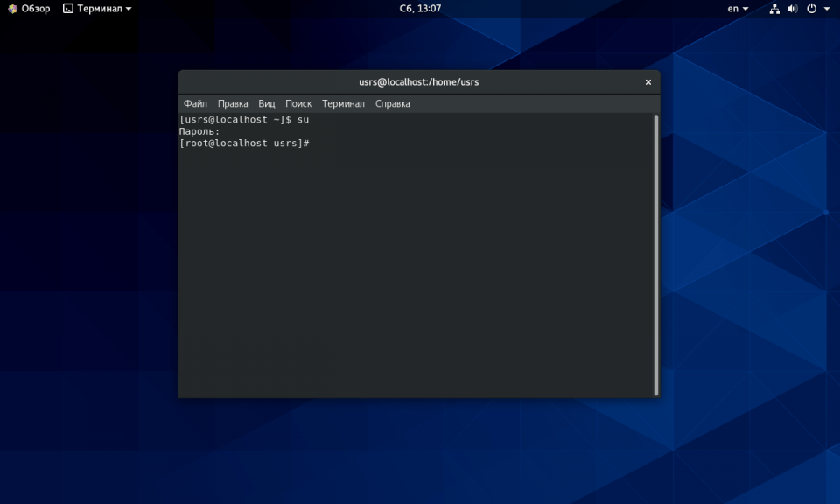Open the Вид menu
840x504 pixels.
267,103
